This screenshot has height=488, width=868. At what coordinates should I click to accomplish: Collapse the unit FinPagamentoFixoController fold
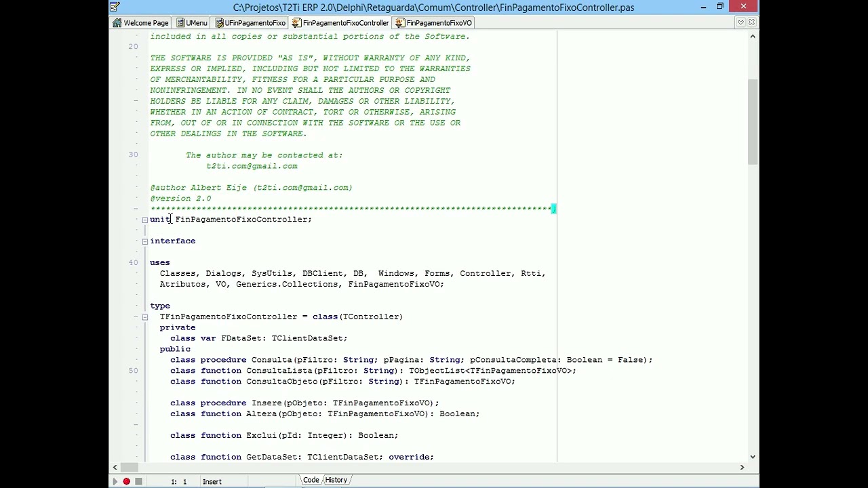pos(144,220)
